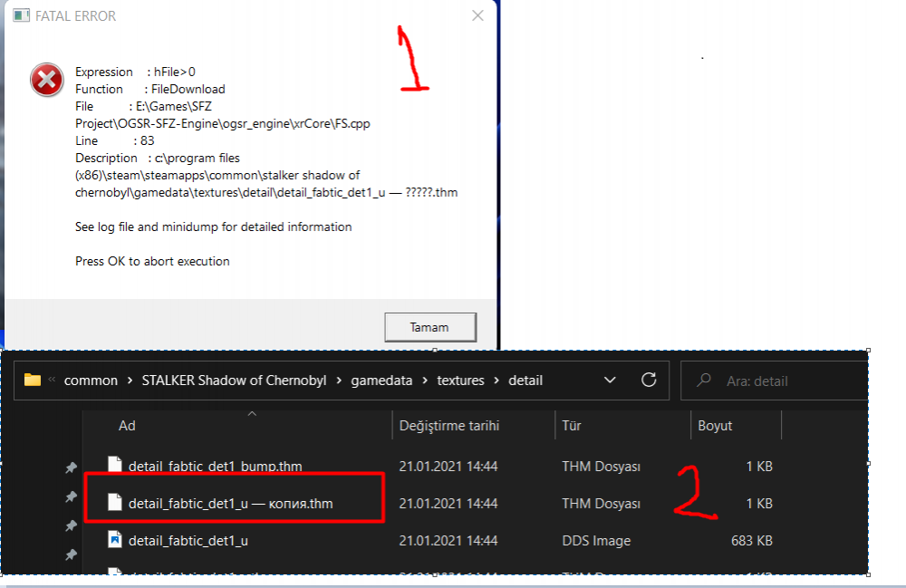Image resolution: width=906 pixels, height=588 pixels.
Task: Click the Function FileDownload line
Action: point(150,89)
